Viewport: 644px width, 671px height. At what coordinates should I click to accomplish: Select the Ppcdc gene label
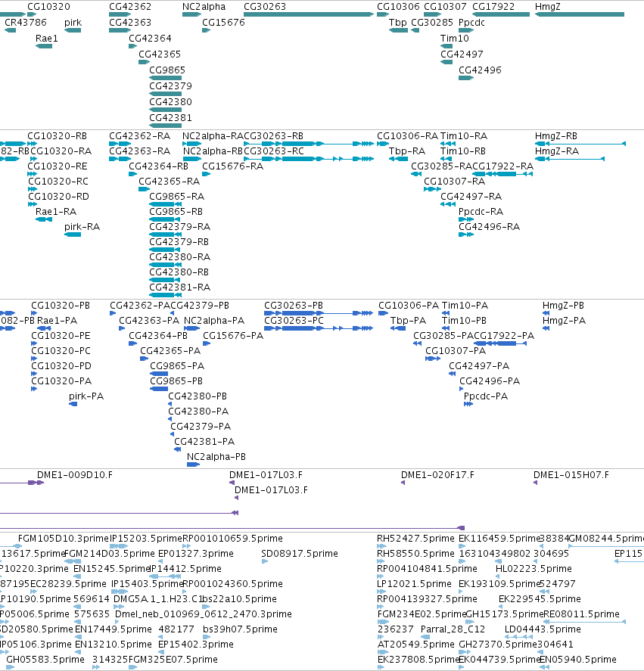tap(471, 22)
